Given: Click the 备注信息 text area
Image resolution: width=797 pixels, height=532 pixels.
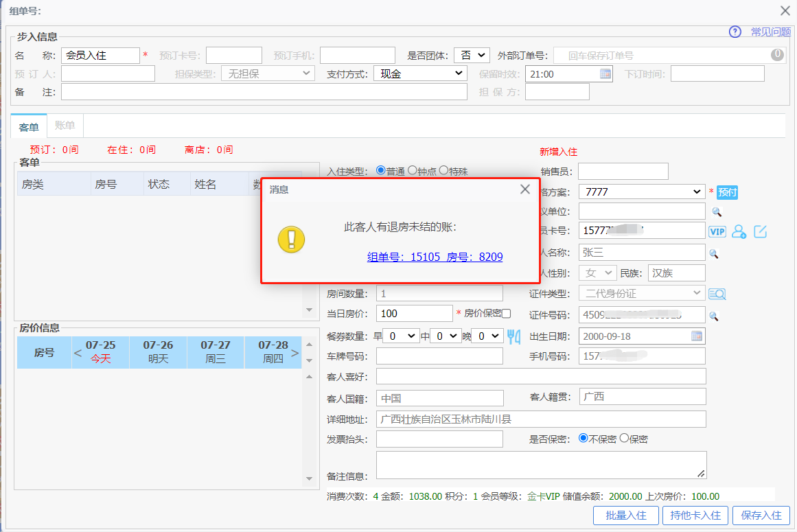Looking at the screenshot, I should coord(542,465).
